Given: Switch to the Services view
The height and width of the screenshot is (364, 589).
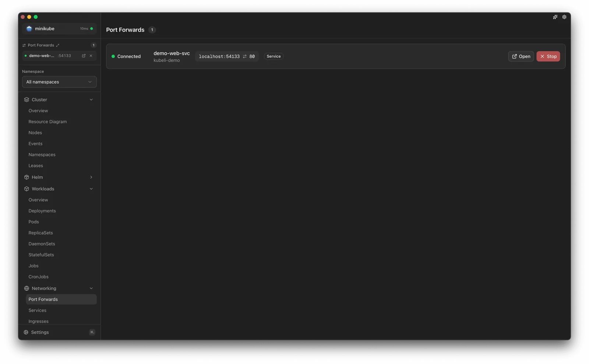Looking at the screenshot, I should coord(37,310).
